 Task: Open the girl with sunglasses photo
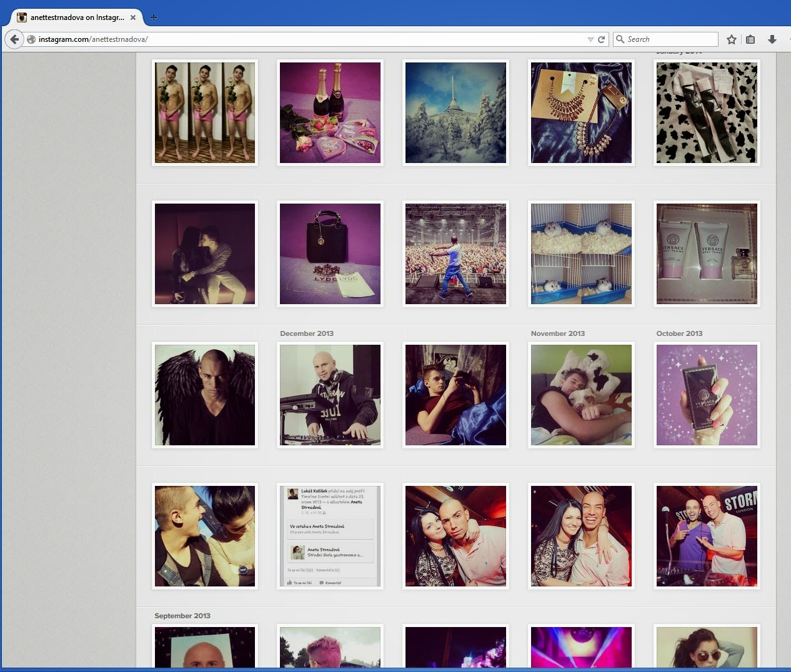point(707,646)
